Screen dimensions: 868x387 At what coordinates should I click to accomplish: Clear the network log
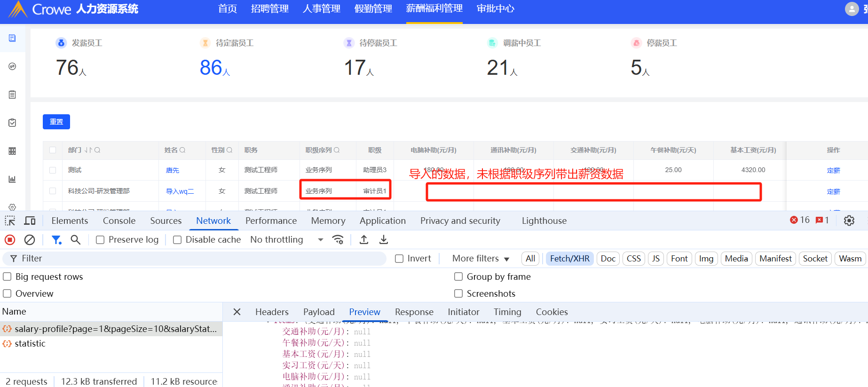click(x=30, y=240)
